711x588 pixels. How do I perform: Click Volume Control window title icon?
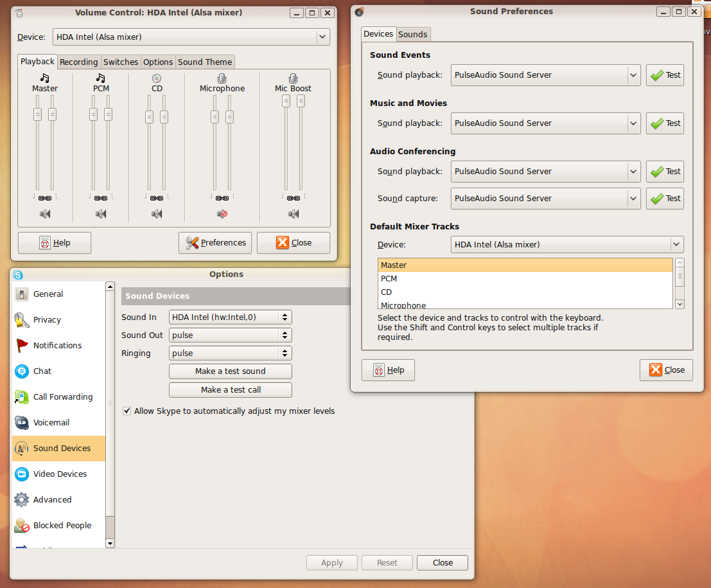[19, 13]
